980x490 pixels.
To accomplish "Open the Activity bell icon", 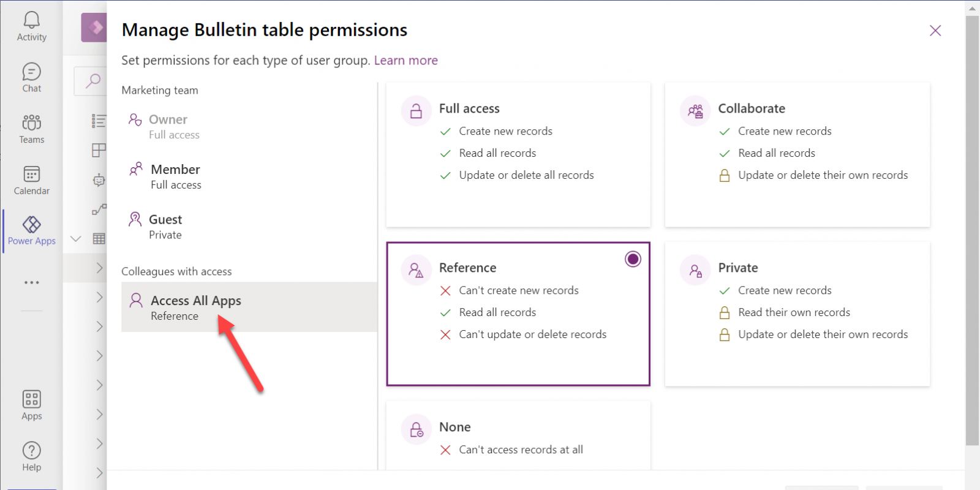I will coord(32,27).
